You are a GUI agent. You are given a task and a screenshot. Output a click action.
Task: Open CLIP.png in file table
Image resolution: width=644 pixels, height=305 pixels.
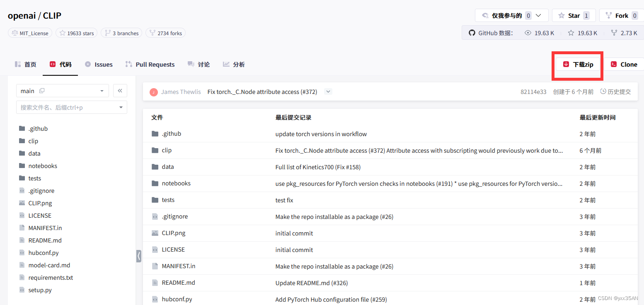[x=174, y=233]
